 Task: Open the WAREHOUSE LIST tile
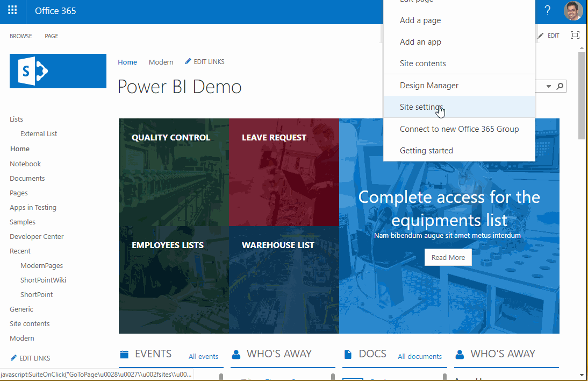coord(284,280)
